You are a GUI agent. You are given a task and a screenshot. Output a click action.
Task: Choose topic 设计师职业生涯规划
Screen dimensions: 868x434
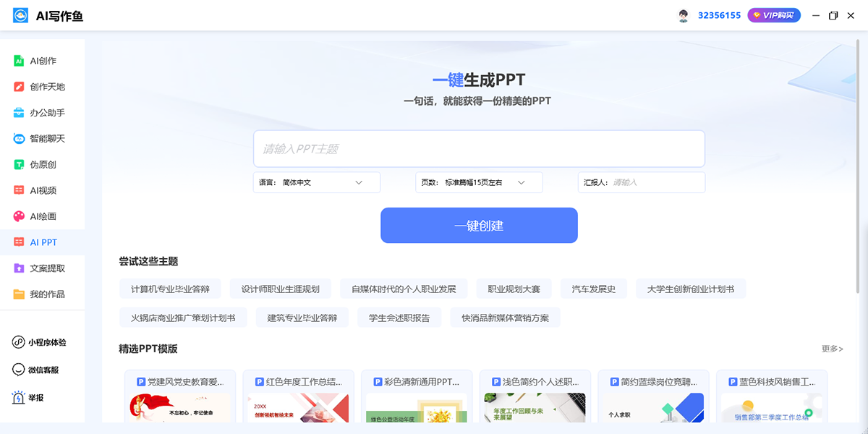click(281, 289)
